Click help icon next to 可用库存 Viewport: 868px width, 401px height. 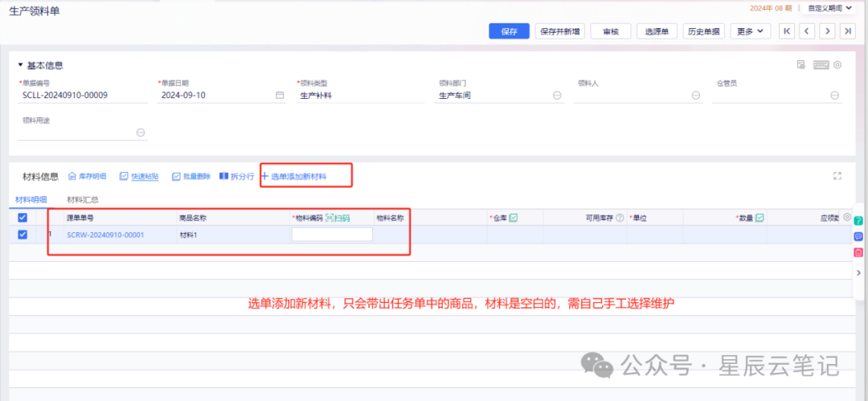tap(620, 219)
